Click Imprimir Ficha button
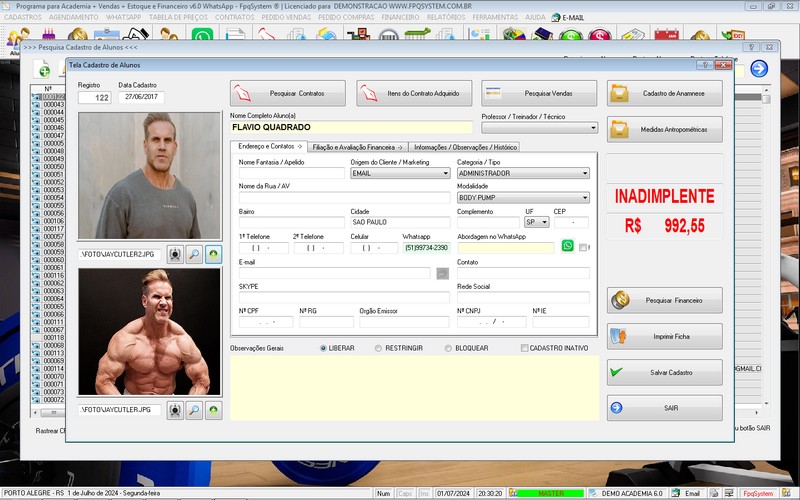Viewport: 800px width, 500px height. (x=665, y=337)
